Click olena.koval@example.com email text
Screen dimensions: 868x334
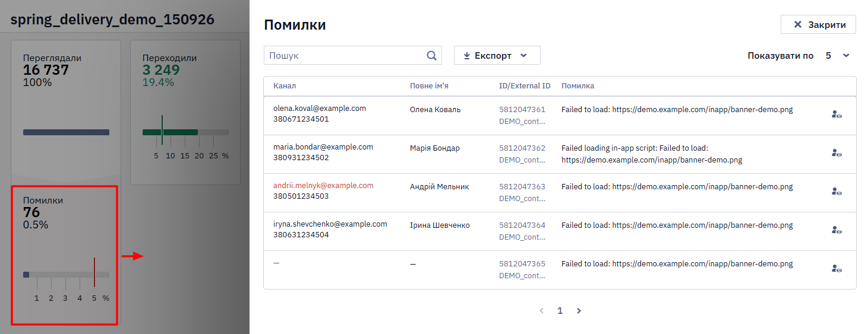320,109
